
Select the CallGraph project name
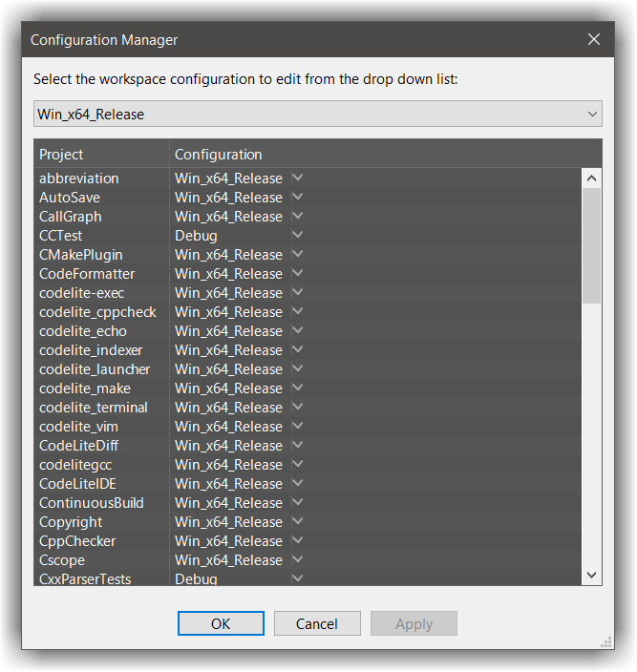[x=71, y=217]
